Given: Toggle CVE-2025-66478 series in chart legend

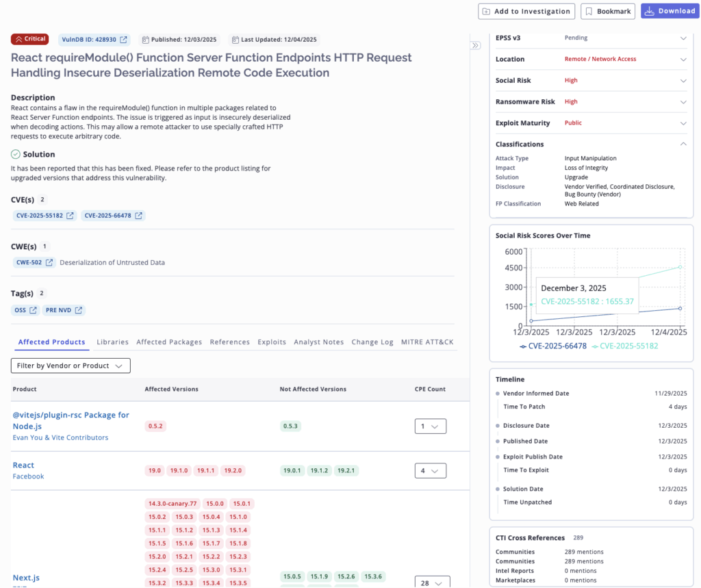Looking at the screenshot, I should pos(553,346).
